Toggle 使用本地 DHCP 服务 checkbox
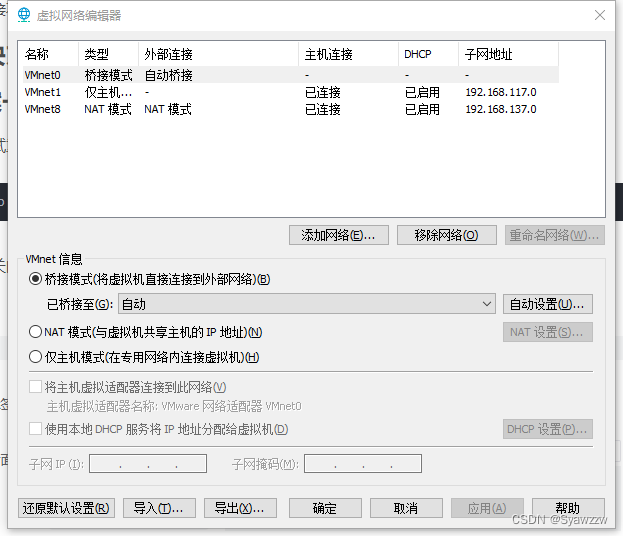 [35, 429]
